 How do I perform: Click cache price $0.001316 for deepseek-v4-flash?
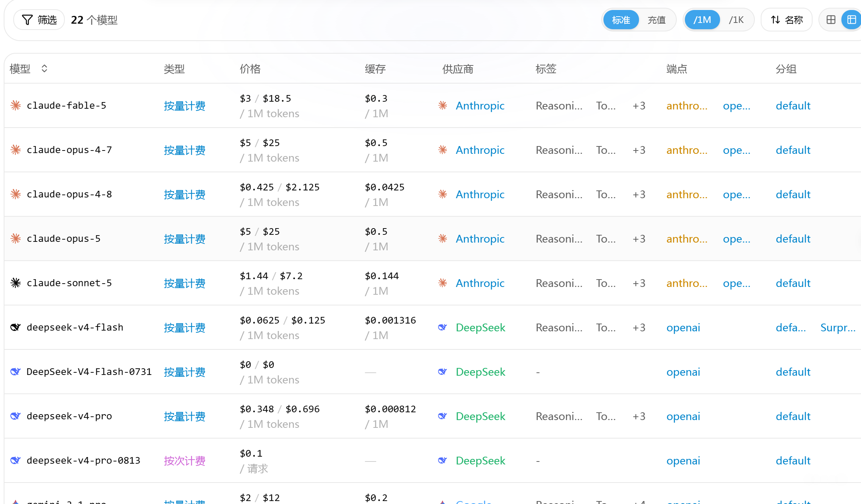coord(390,320)
